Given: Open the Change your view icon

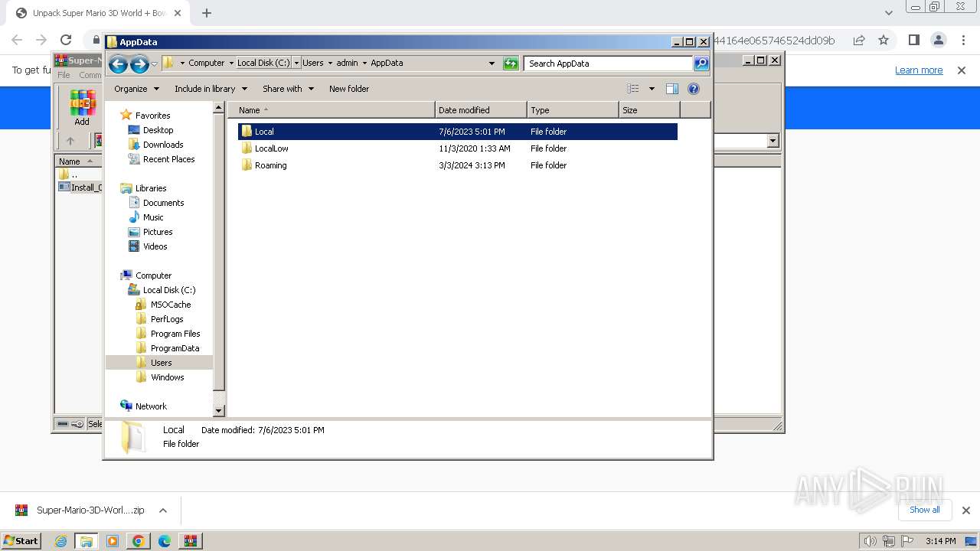Looking at the screenshot, I should [x=633, y=89].
